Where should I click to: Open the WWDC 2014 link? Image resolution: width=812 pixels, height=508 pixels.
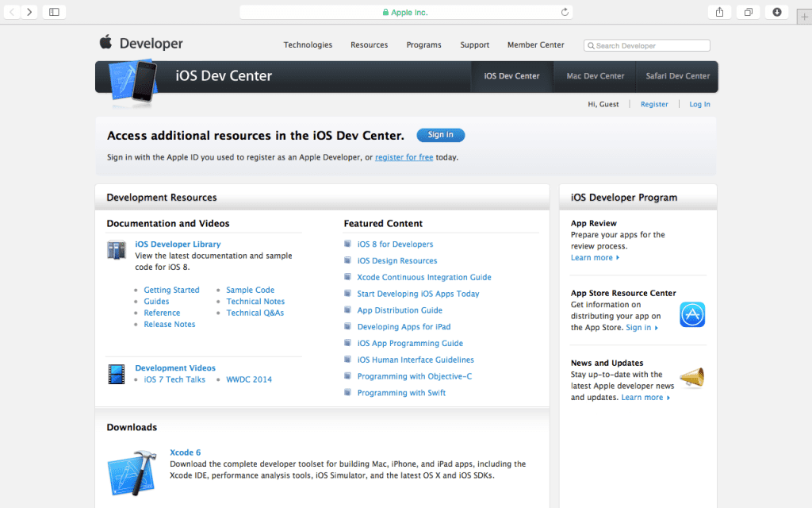[248, 379]
